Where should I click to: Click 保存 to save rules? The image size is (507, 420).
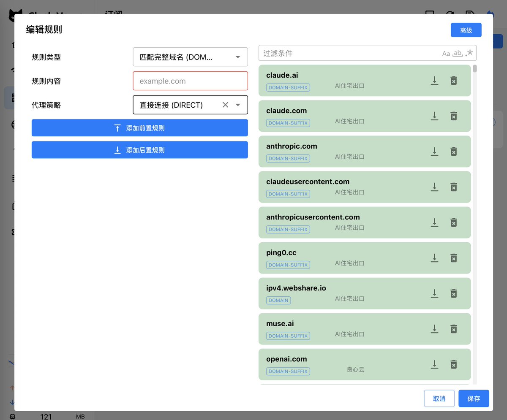click(x=474, y=398)
